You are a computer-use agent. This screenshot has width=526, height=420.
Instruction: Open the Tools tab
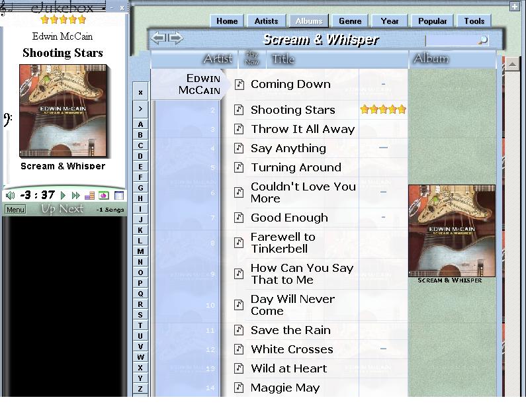click(474, 21)
